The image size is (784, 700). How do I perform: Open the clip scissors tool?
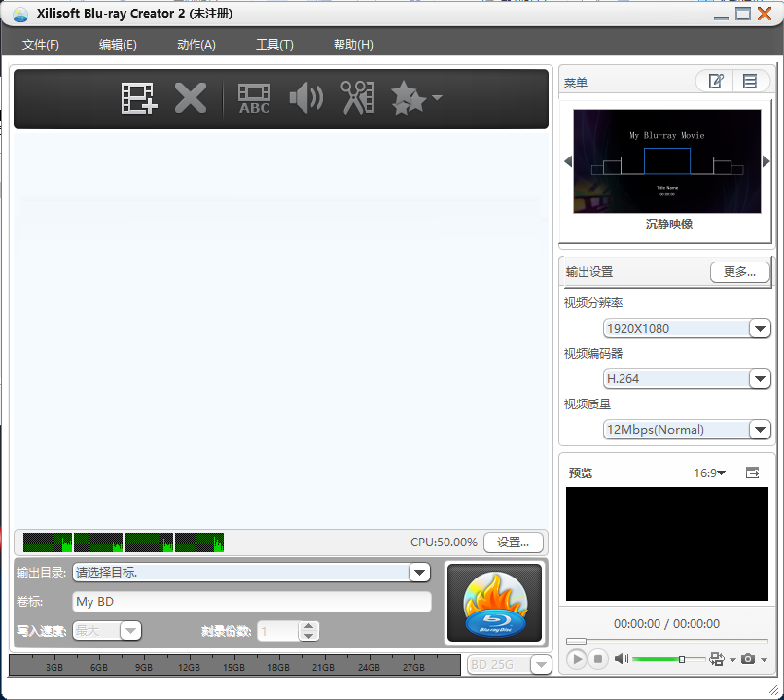[357, 98]
